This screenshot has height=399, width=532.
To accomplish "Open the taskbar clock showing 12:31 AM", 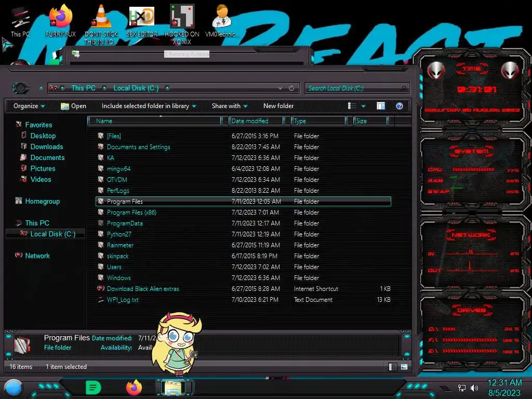I will tap(504, 388).
